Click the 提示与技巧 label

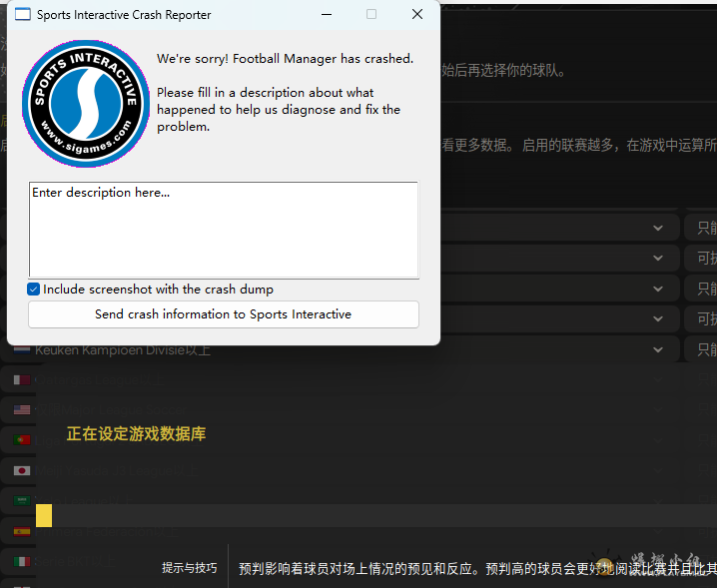(x=190, y=568)
